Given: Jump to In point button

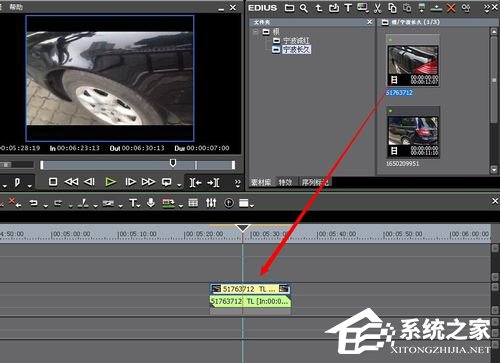Looking at the screenshot, I should [x=195, y=182].
